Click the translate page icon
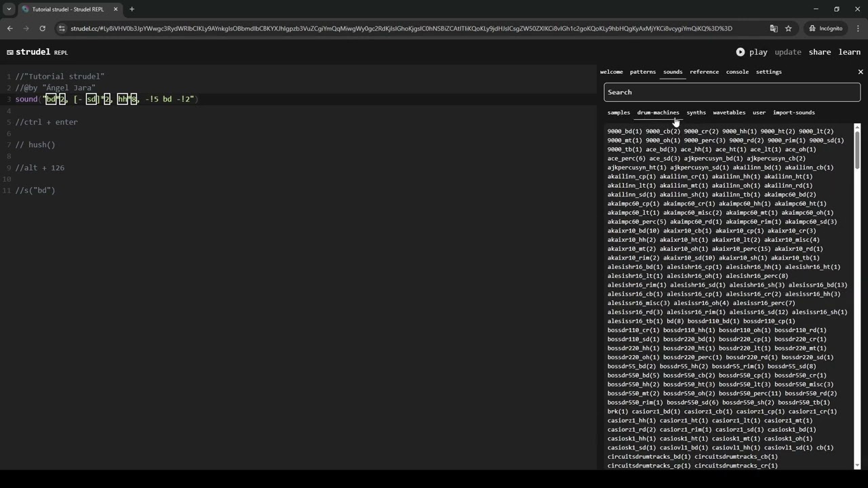This screenshot has height=488, width=868. (x=774, y=28)
